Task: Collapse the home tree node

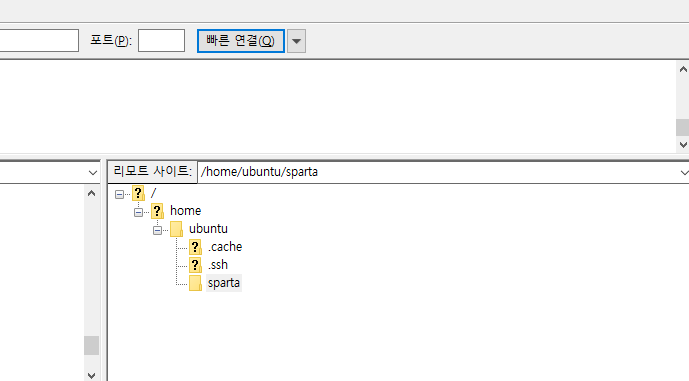Action: coord(138,212)
